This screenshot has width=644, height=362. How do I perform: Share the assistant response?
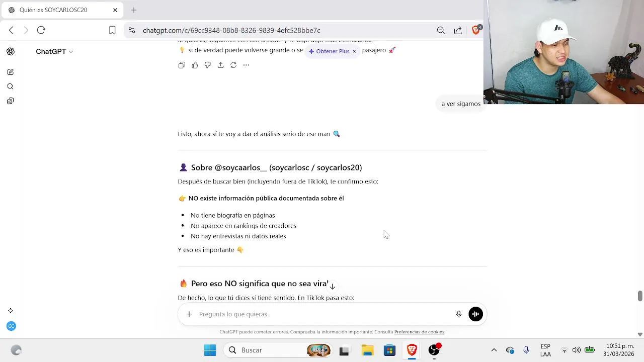(x=220, y=65)
